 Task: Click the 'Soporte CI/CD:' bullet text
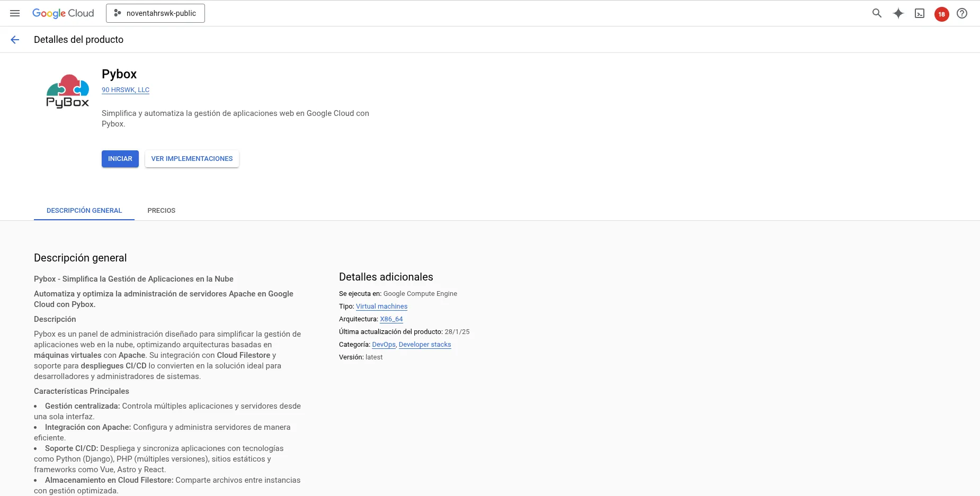[x=72, y=448]
